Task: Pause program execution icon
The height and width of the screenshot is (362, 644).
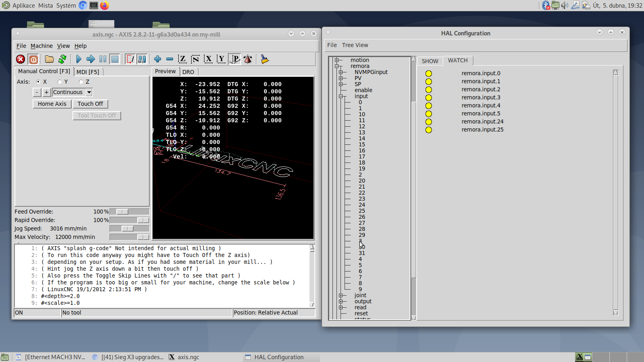Action: pyautogui.click(x=103, y=60)
